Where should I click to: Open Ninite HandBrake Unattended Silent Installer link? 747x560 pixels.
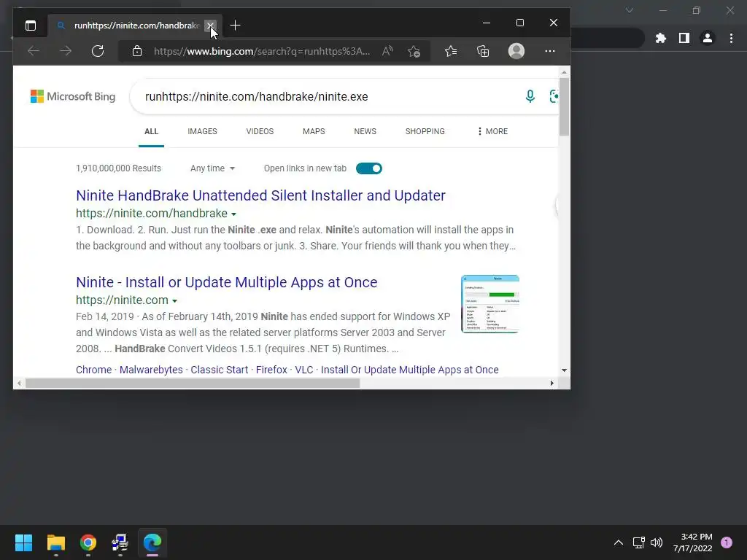pos(260,195)
